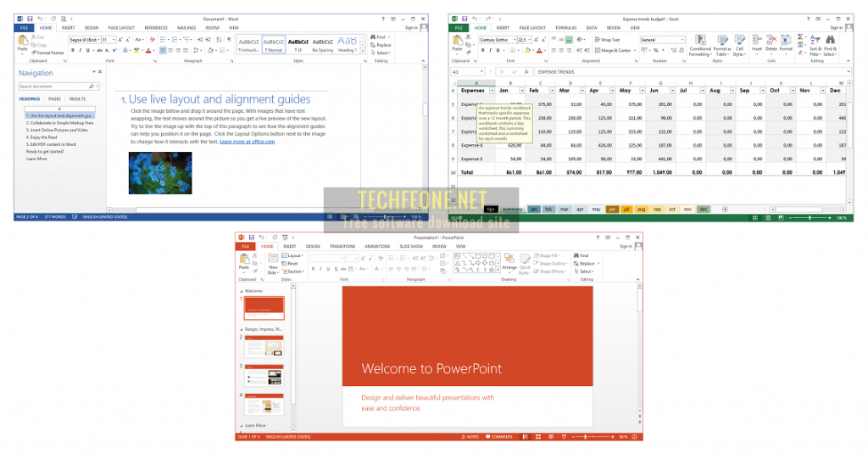The width and height of the screenshot is (868, 459).
Task: Toggle show paragraph marks in Word
Action: pyautogui.click(x=229, y=39)
